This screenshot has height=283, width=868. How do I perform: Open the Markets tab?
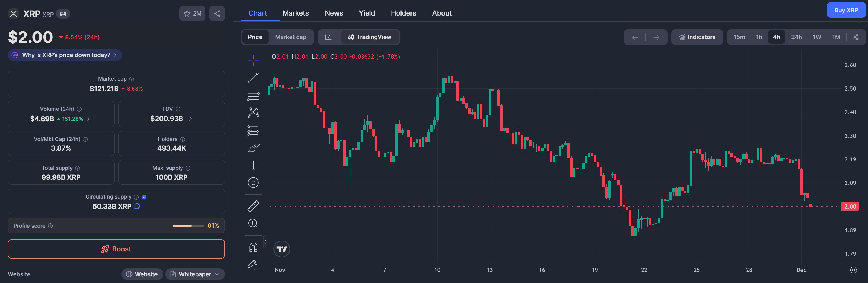coord(296,13)
